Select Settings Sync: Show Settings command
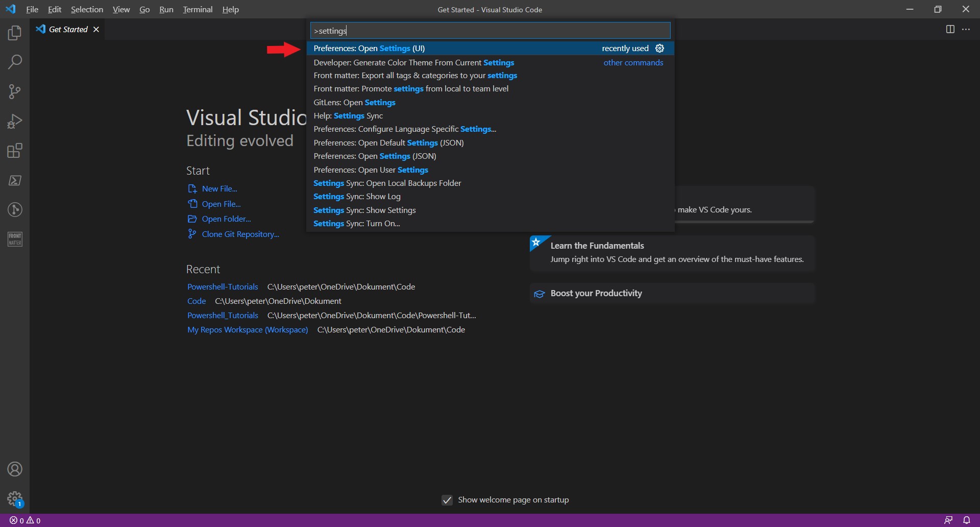Viewport: 980px width, 527px height. (x=490, y=210)
